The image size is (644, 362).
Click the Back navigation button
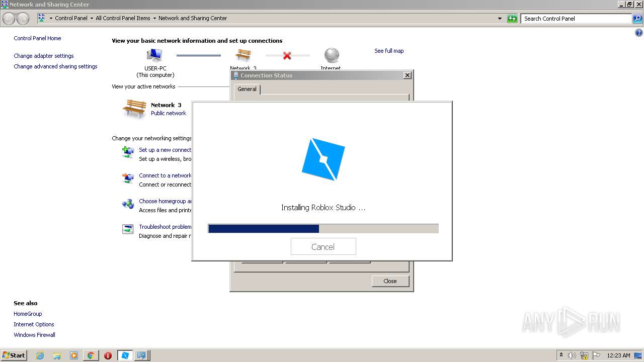9,19
